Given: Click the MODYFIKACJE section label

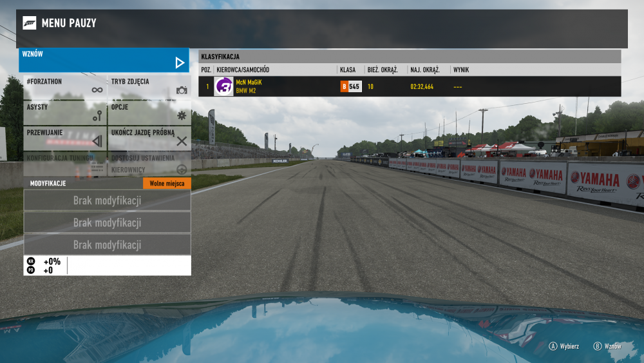Looking at the screenshot, I should pyautogui.click(x=48, y=183).
